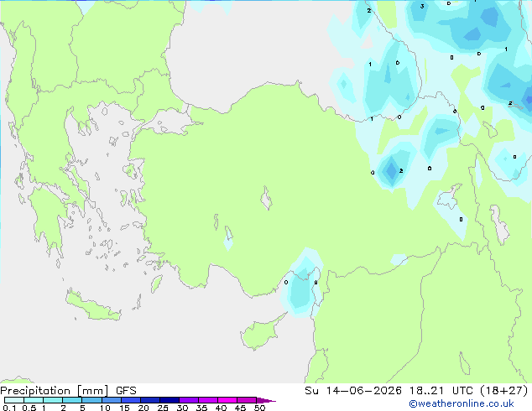
Task: Click the map value '3' at top
Action: [422, 6]
